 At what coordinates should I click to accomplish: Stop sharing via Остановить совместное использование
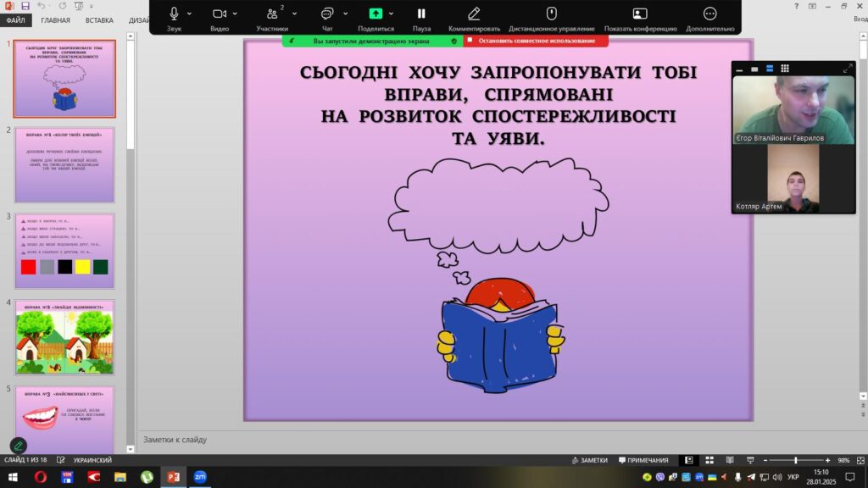[x=536, y=41]
